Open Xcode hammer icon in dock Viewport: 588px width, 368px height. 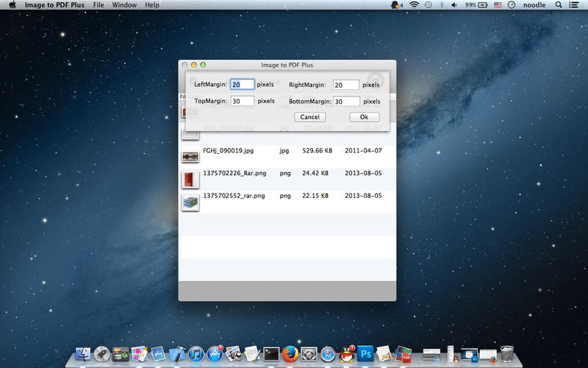pyautogui.click(x=177, y=354)
